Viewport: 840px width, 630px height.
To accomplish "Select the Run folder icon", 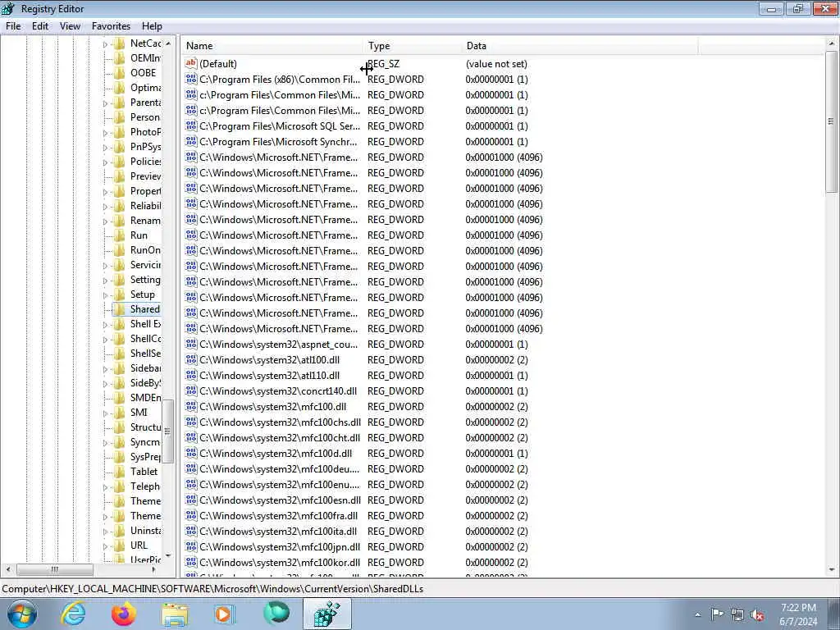I will coord(120,235).
